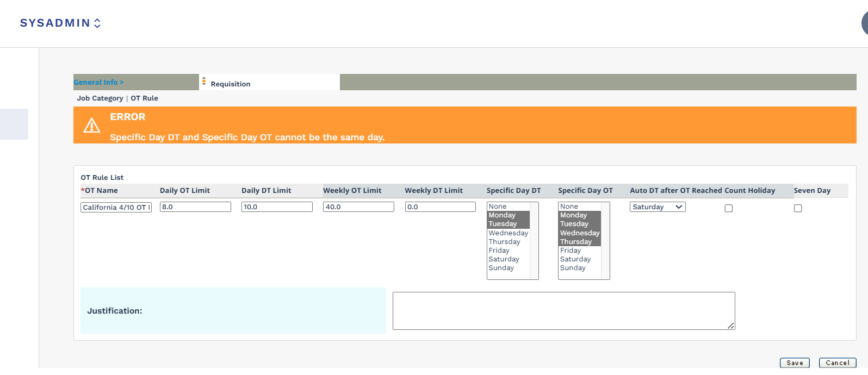Select None in the Specific Day DT list
868x375 pixels.
(509, 207)
